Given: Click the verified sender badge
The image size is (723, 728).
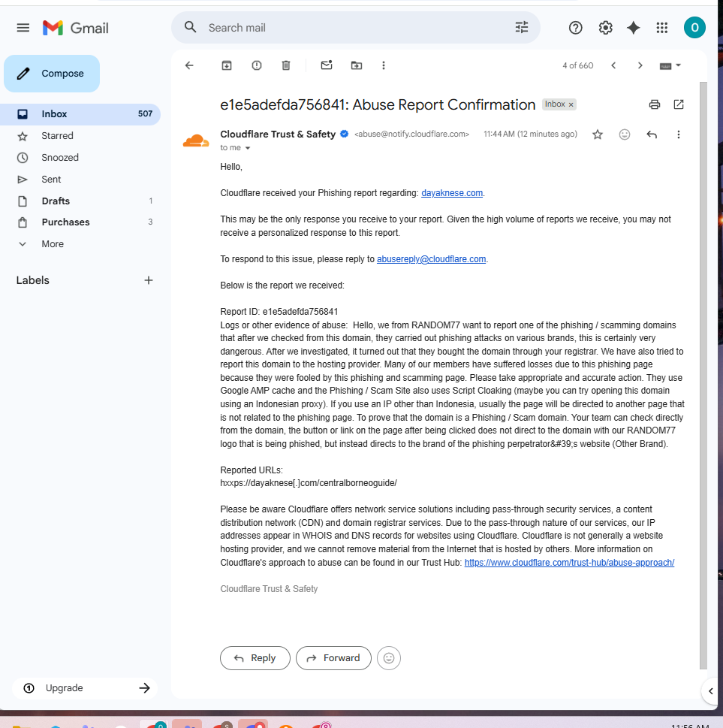Looking at the screenshot, I should coord(345,134).
